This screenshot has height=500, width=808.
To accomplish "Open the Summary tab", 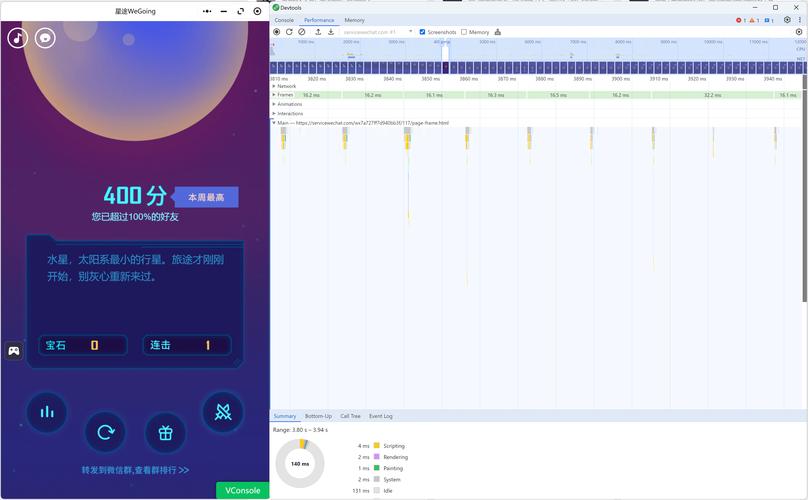I will [x=284, y=416].
